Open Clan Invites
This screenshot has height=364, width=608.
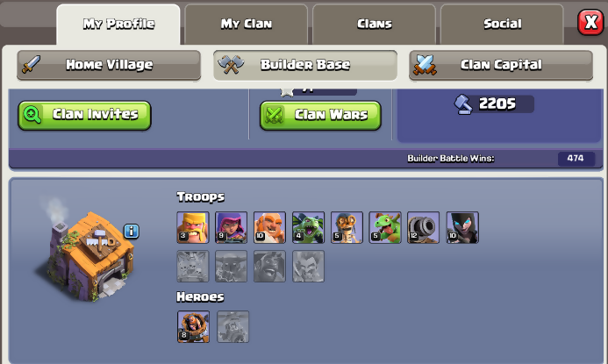tap(84, 115)
